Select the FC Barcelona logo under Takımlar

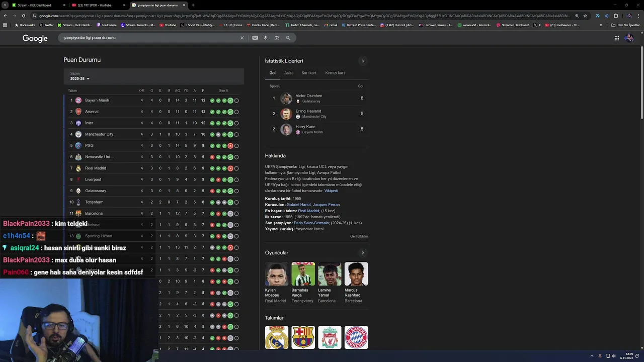(303, 337)
